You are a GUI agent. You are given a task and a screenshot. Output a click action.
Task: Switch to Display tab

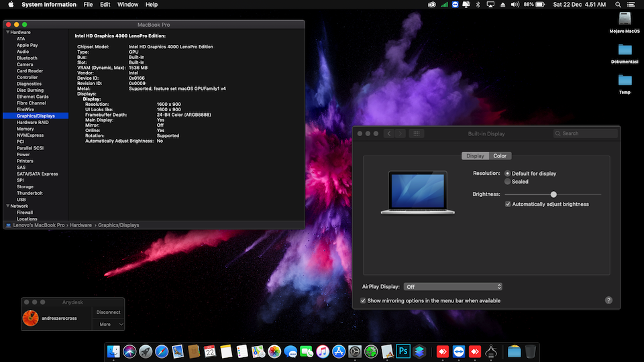tap(475, 156)
